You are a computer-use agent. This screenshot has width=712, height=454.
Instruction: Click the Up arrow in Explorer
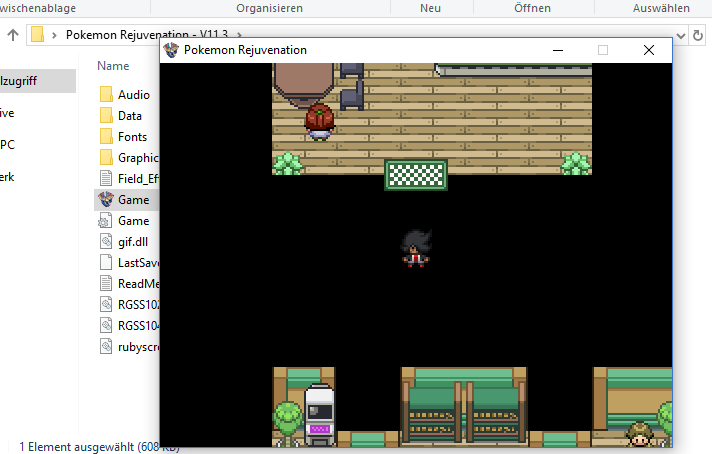(13, 35)
